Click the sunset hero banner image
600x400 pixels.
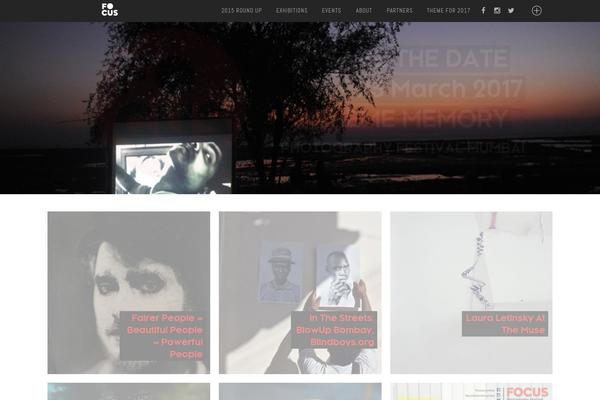pyautogui.click(x=300, y=108)
